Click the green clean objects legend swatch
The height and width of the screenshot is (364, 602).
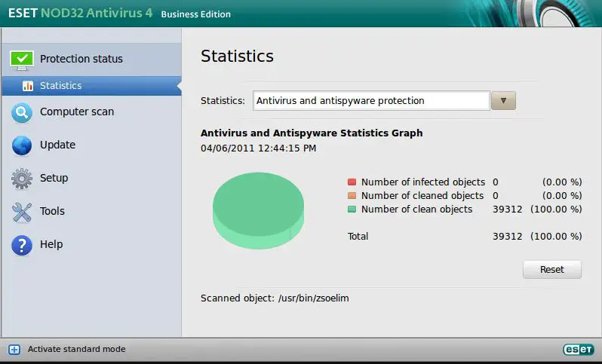click(352, 210)
